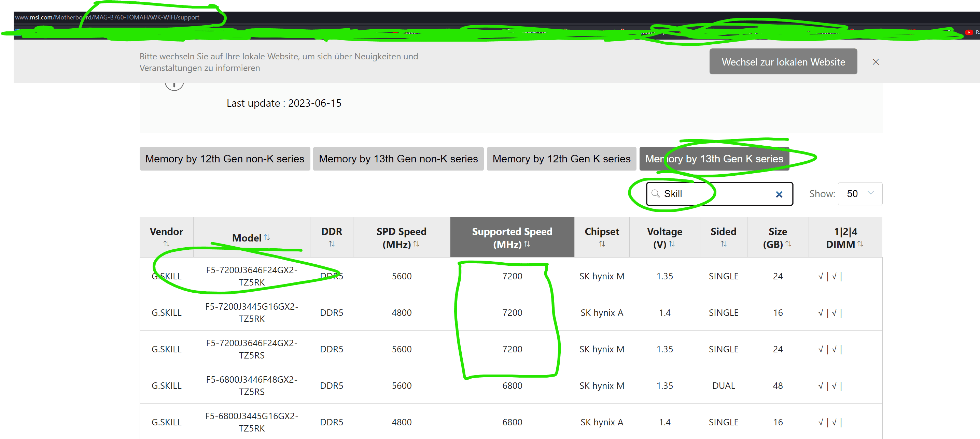Screen dimensions: 980x439
Task: Sort by Supported Speed (MHz)
Action: (527, 244)
